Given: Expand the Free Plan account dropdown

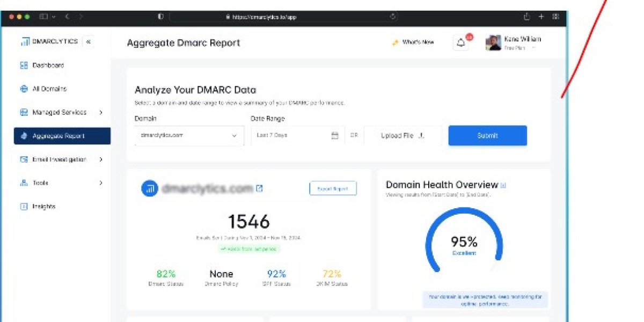Looking at the screenshot, I should click(x=533, y=48).
